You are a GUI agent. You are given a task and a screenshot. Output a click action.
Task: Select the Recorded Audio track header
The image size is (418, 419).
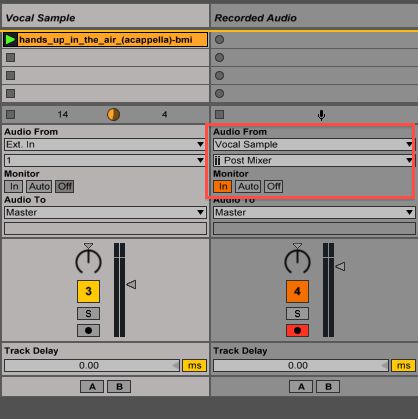(314, 18)
